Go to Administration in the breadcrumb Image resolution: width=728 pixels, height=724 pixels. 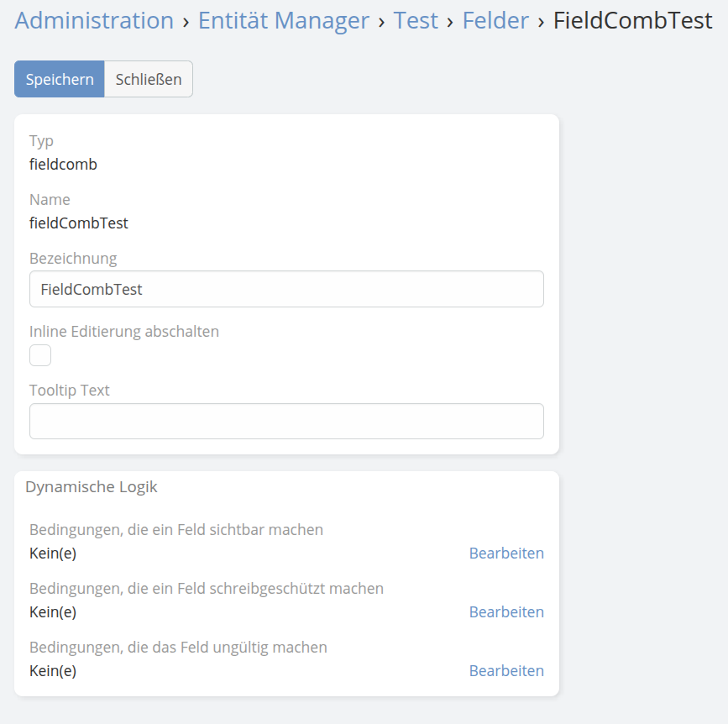(x=94, y=20)
